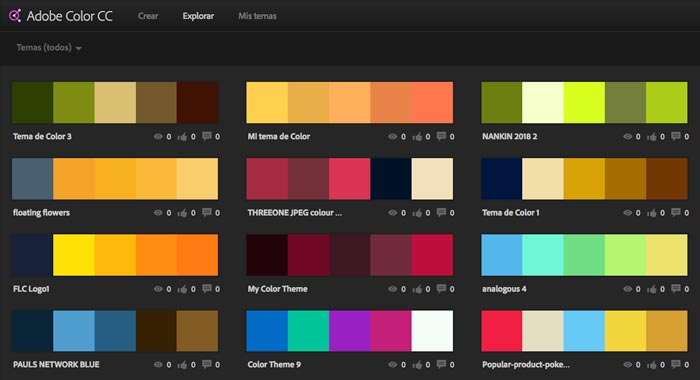
Task: Click views eye icon for analogous 4
Action: click(627, 289)
